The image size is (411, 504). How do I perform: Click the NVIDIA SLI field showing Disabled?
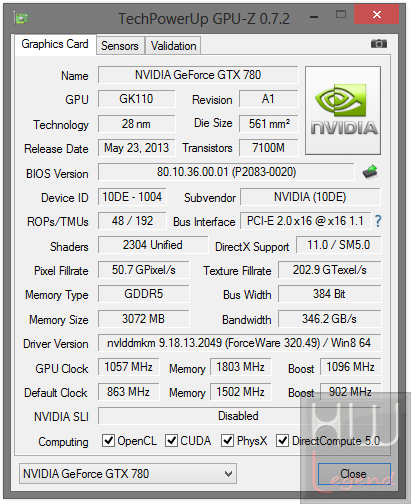239,416
